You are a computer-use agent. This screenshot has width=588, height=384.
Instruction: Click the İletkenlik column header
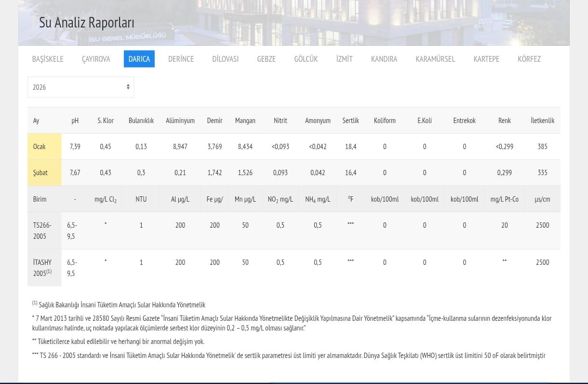click(x=542, y=121)
